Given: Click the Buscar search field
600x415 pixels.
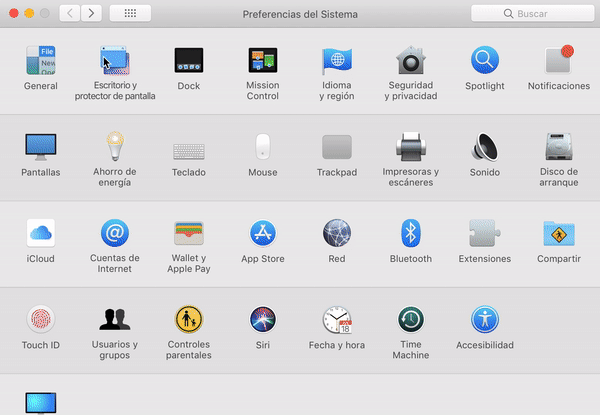Looking at the screenshot, I should (532, 14).
